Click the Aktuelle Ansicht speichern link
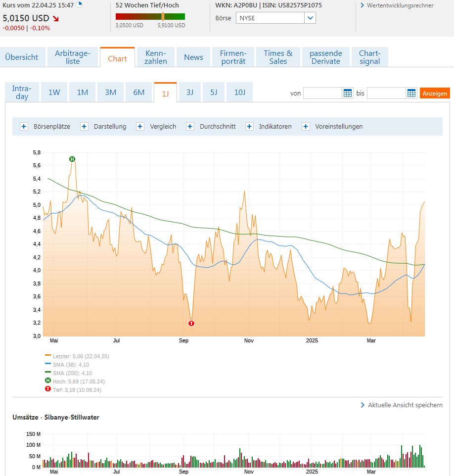The width and height of the screenshot is (454, 476). (x=404, y=405)
